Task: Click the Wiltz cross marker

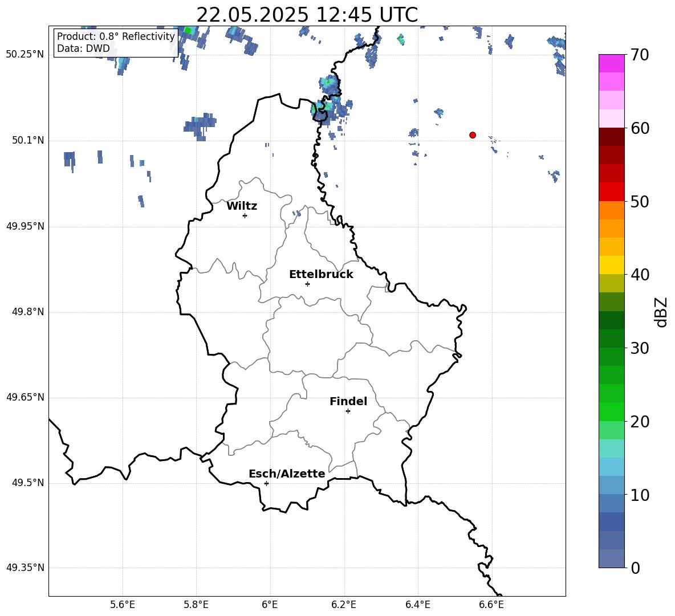Action: [245, 215]
